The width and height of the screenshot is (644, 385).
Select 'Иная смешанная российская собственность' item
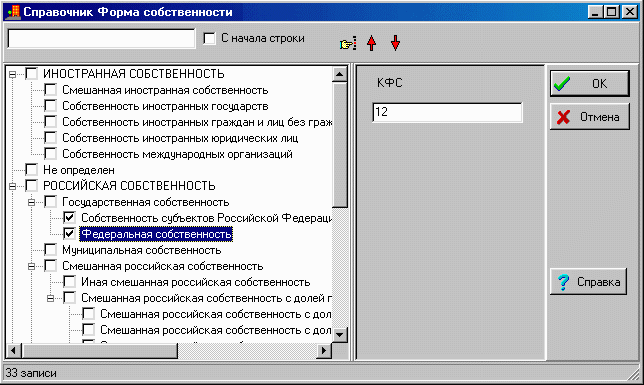click(196, 282)
